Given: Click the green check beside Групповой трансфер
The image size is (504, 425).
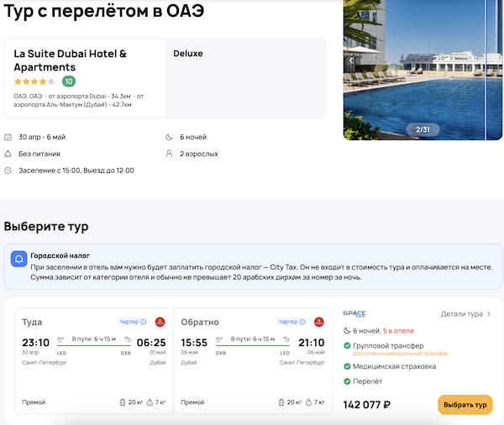Looking at the screenshot, I should point(348,345).
